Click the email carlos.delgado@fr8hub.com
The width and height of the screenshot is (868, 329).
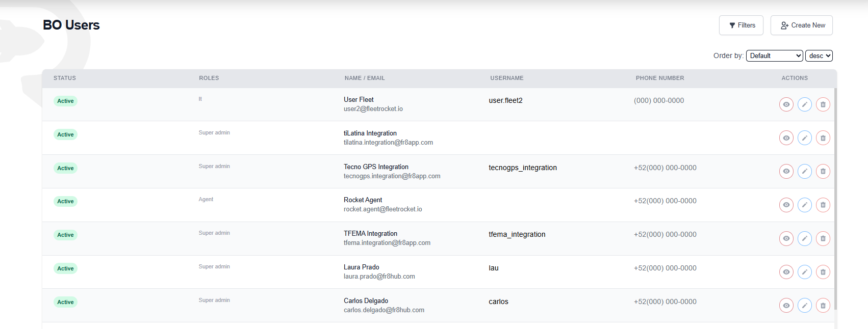click(x=384, y=310)
